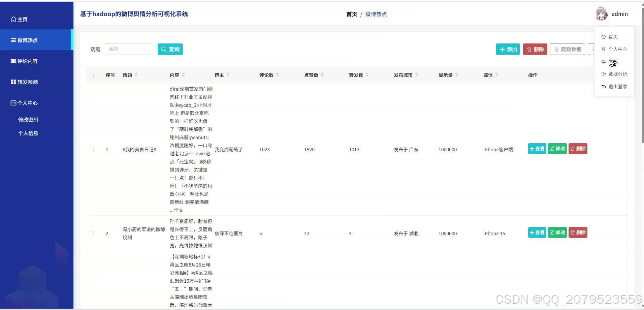Open the admin avatar thumbnail
The width and height of the screenshot is (644, 310).
(x=603, y=13)
